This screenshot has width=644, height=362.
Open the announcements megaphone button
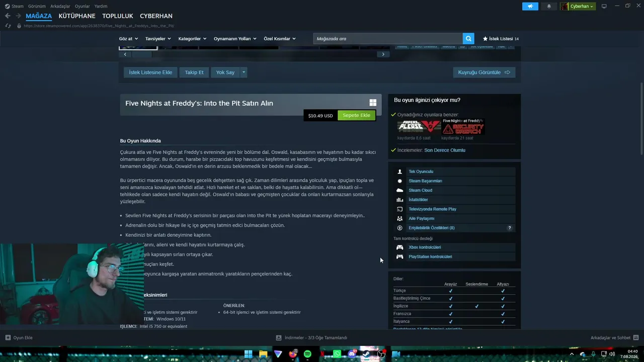pyautogui.click(x=530, y=6)
